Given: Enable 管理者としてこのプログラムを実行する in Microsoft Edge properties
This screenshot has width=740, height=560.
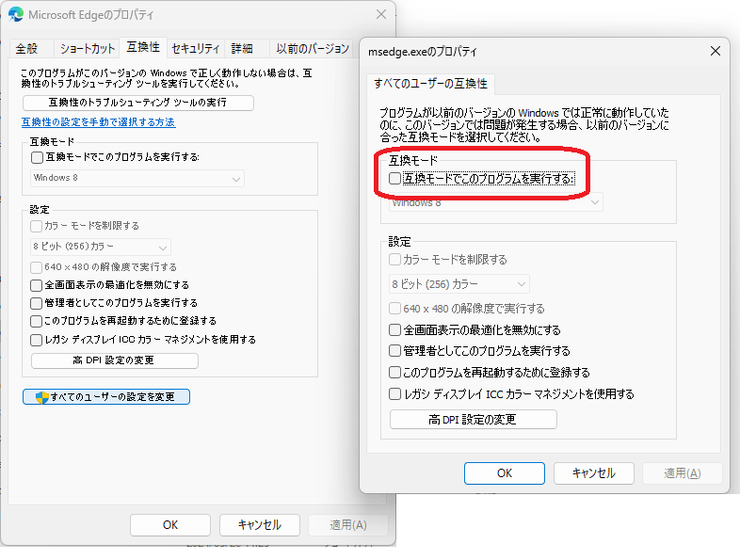Looking at the screenshot, I should tap(37, 303).
